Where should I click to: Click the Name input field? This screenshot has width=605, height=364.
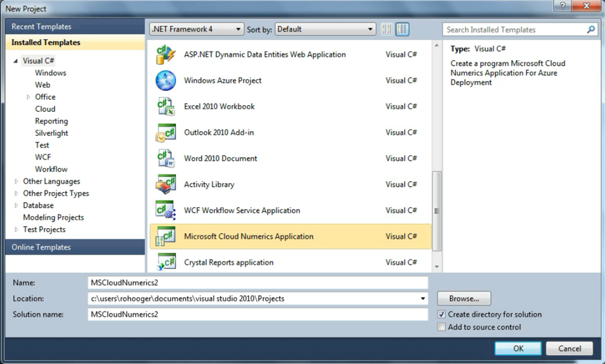click(x=258, y=282)
